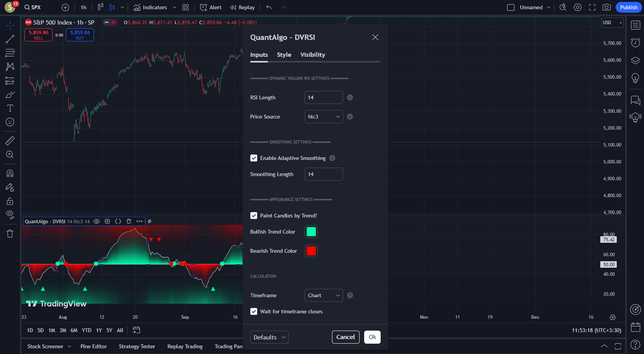The width and height of the screenshot is (644, 354).
Task: Open the Defaults dropdown
Action: point(269,337)
